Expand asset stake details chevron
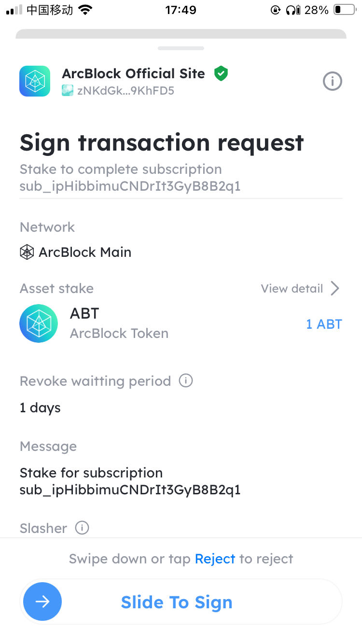362x644 pixels. [x=335, y=289]
